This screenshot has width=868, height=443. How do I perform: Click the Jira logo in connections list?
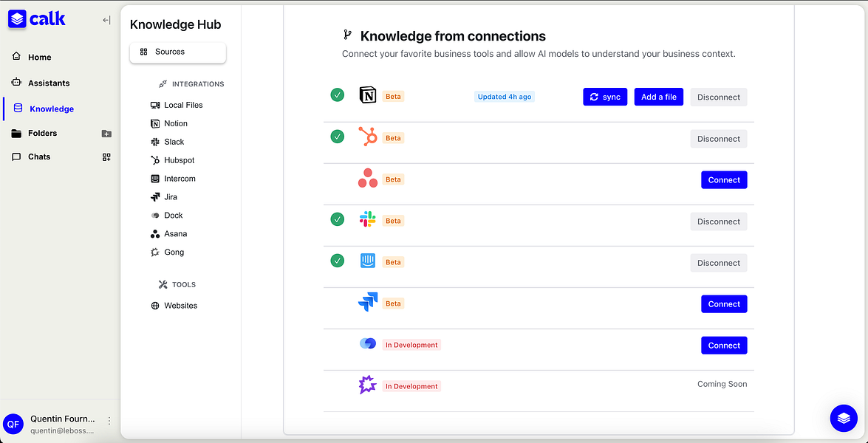pos(367,302)
